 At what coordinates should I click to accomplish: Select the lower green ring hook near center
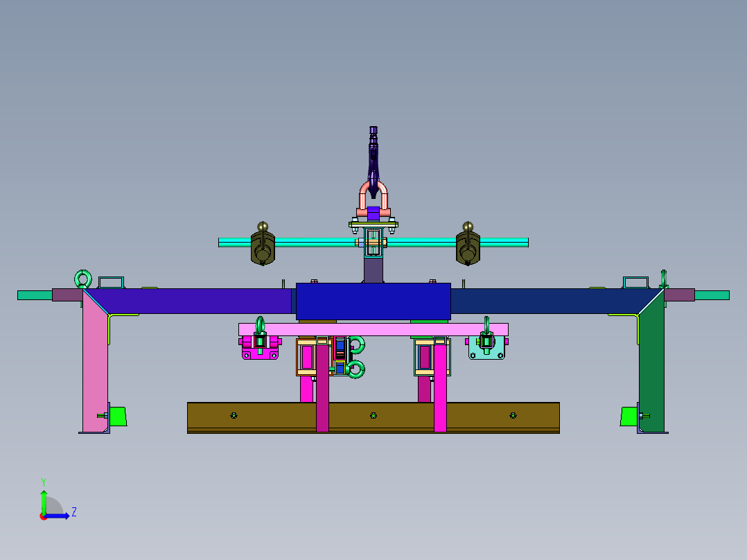(x=356, y=369)
